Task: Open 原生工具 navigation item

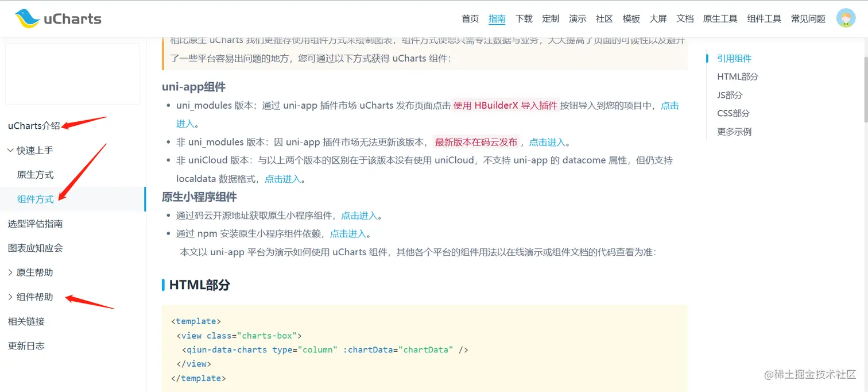Action: point(720,19)
